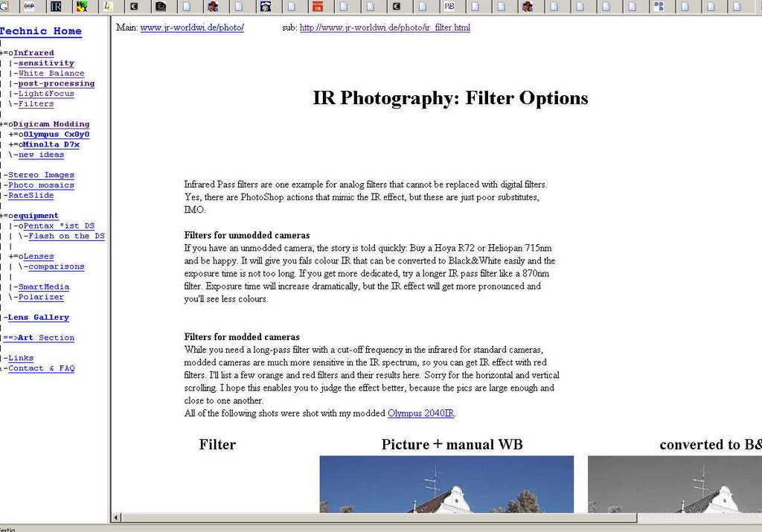The image size is (762, 532).
Task: Open the equipment section link
Action: pos(36,217)
